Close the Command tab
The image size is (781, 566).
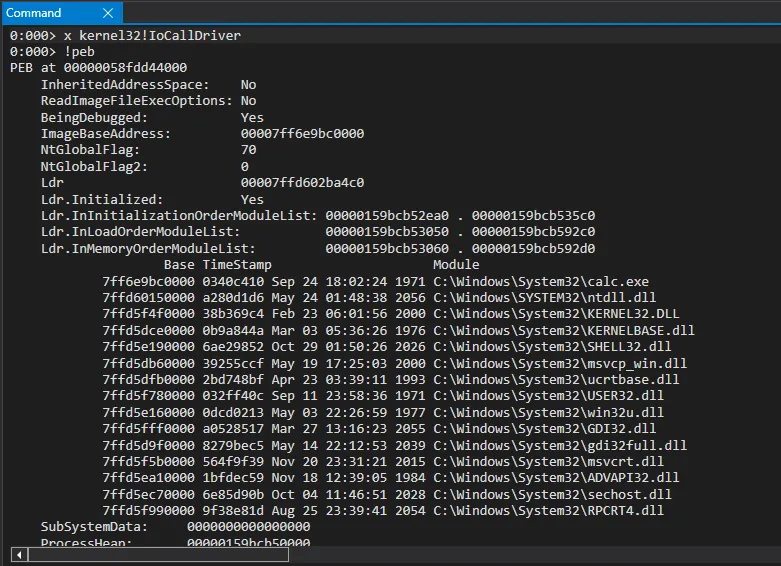click(108, 13)
